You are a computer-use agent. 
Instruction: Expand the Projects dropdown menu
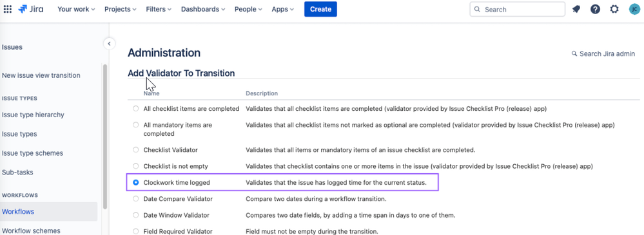coord(121,9)
